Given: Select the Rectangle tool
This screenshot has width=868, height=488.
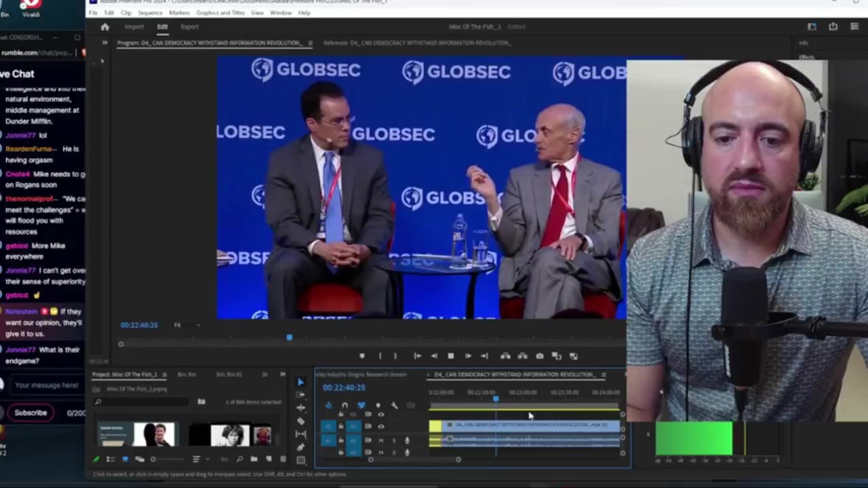Looking at the screenshot, I should [301, 460].
